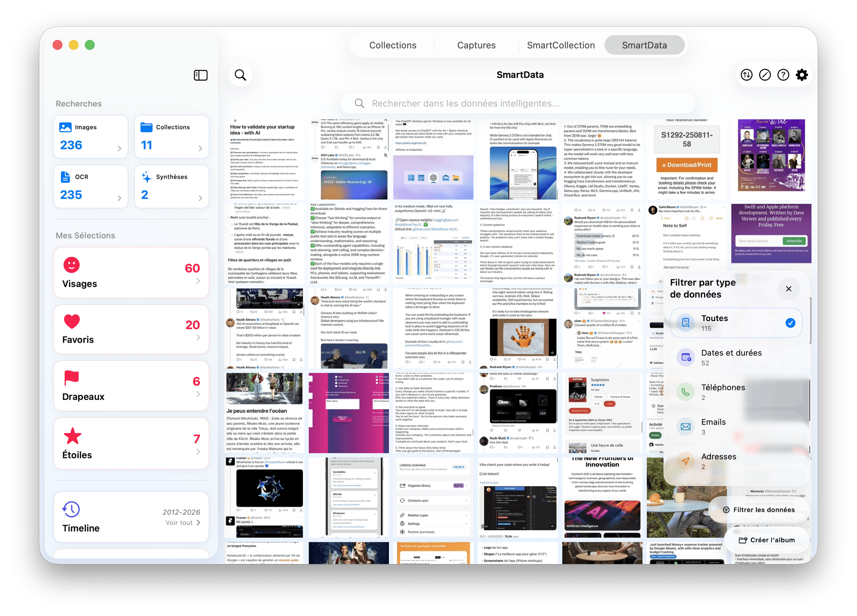Open settings with the gear icon
Viewport: 857px width, 616px height.
[802, 75]
